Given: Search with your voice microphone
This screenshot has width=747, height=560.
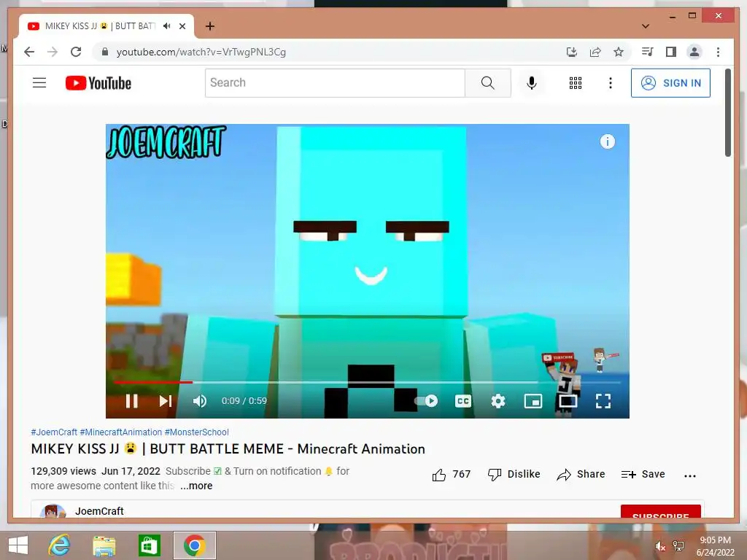Looking at the screenshot, I should click(x=532, y=83).
